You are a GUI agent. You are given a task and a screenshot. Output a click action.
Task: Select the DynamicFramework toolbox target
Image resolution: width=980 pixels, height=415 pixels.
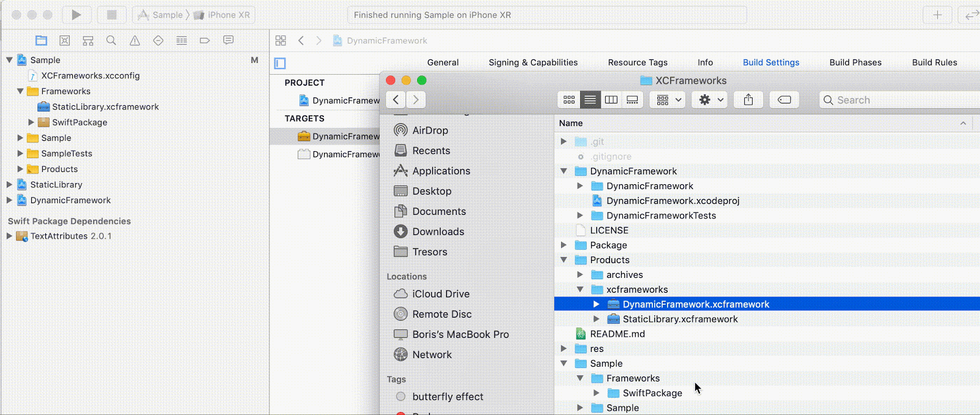click(339, 136)
